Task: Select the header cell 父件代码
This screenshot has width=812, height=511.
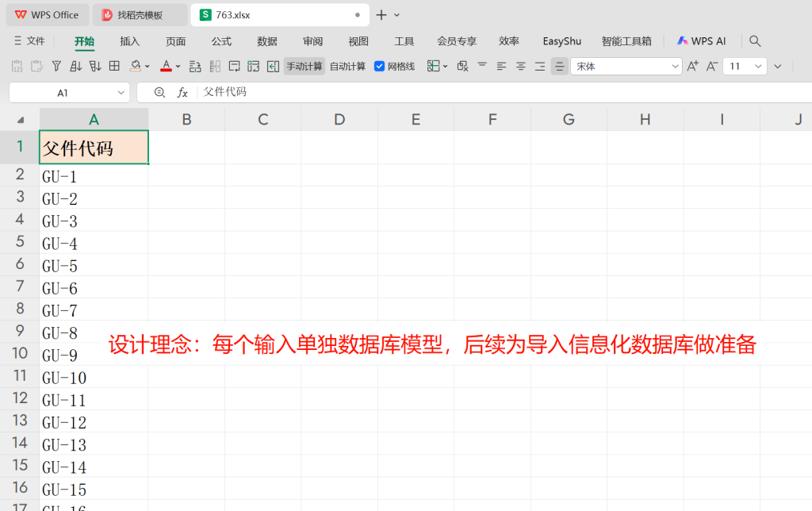Action: [94, 147]
